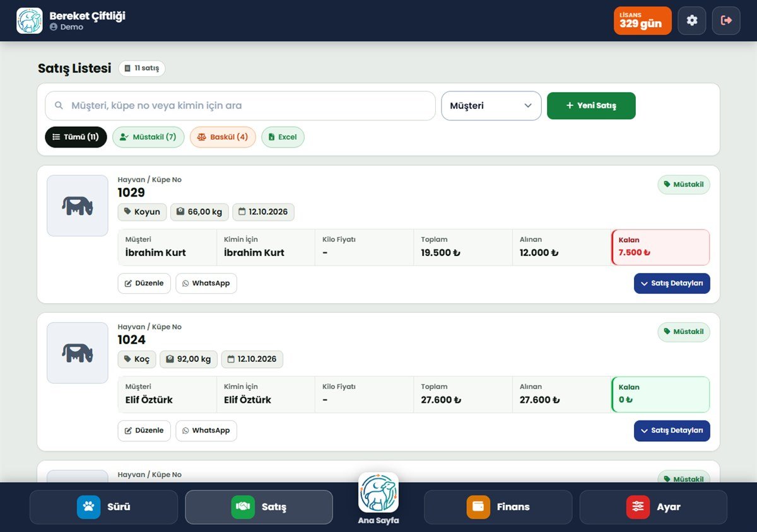Click Düzenle for sale 1024
This screenshot has width=757, height=532.
144,431
